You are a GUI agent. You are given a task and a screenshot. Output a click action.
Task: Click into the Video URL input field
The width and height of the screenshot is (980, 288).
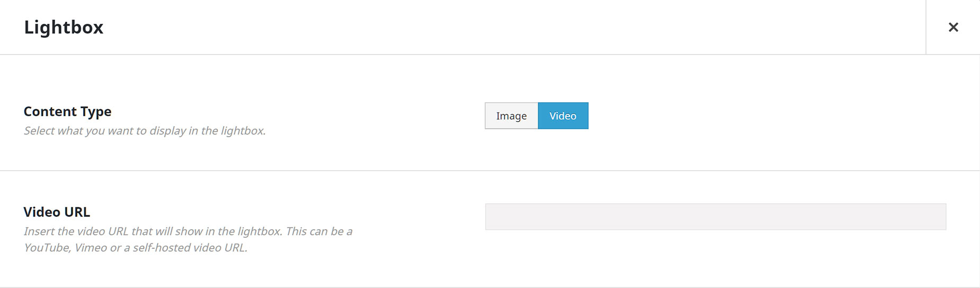point(716,216)
